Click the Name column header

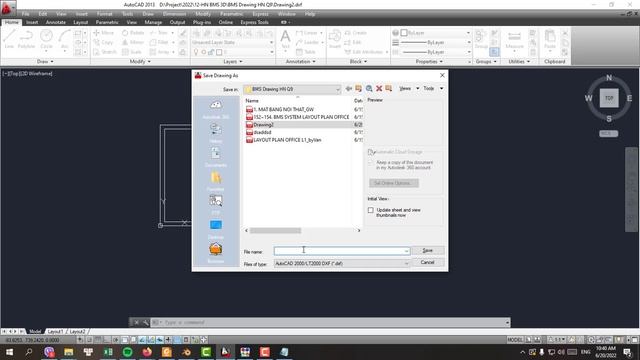tap(297, 101)
